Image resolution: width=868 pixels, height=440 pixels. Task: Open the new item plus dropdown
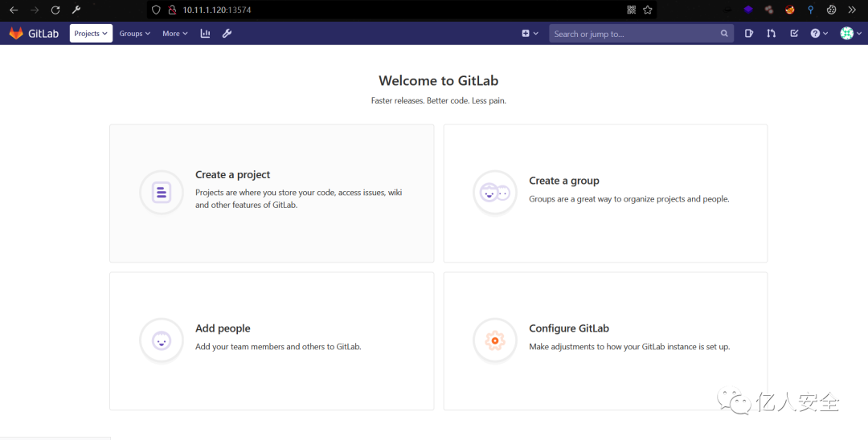tap(530, 33)
